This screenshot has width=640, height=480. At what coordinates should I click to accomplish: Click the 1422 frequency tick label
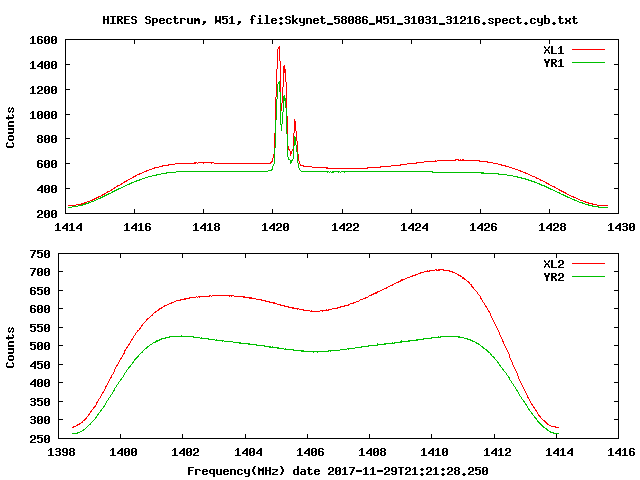[x=345, y=227]
